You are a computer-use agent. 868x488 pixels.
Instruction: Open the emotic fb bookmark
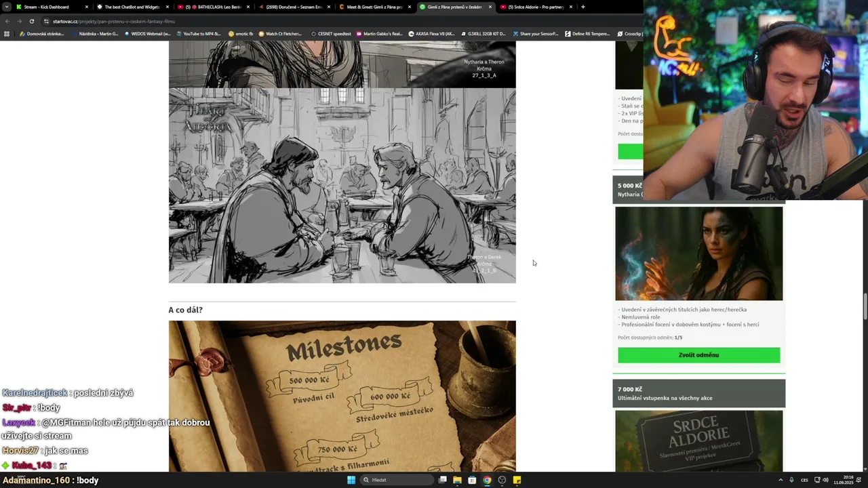241,33
